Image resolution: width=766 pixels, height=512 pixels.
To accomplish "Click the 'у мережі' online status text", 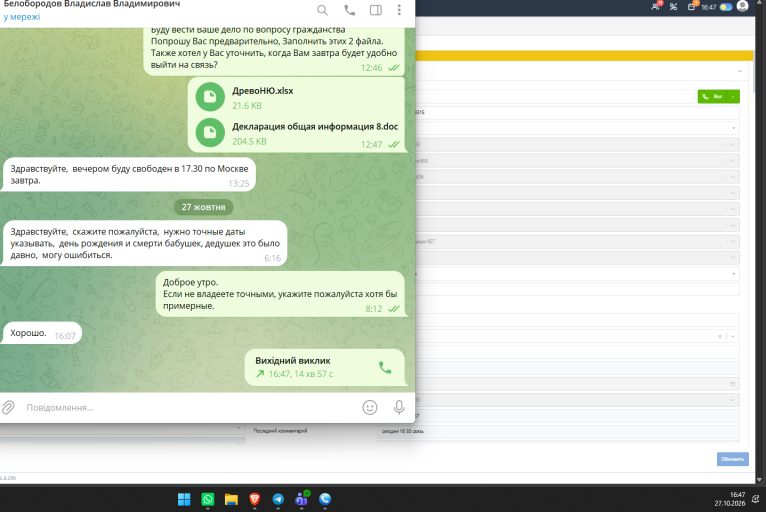I will point(21,17).
